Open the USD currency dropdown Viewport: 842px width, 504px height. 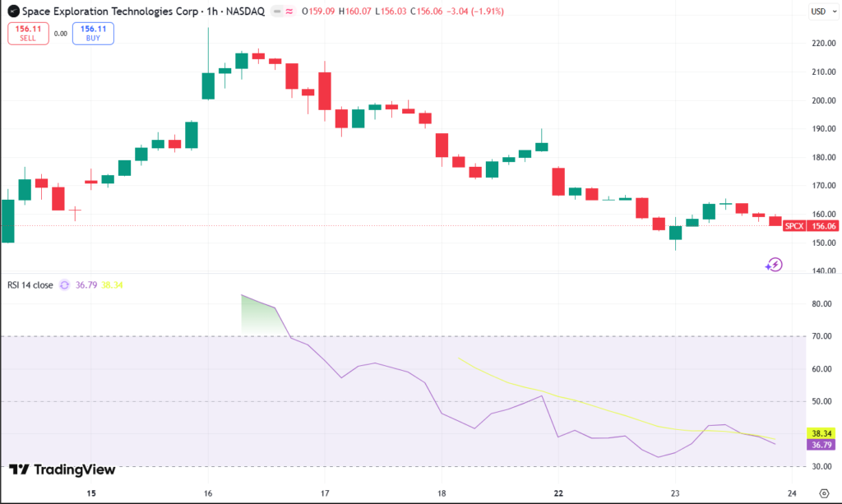pyautogui.click(x=823, y=12)
